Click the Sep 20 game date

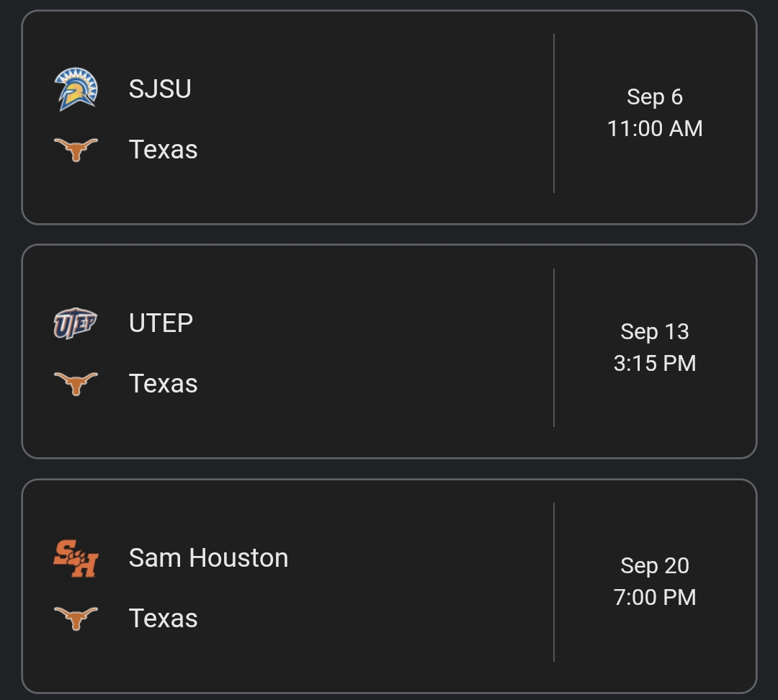654,566
